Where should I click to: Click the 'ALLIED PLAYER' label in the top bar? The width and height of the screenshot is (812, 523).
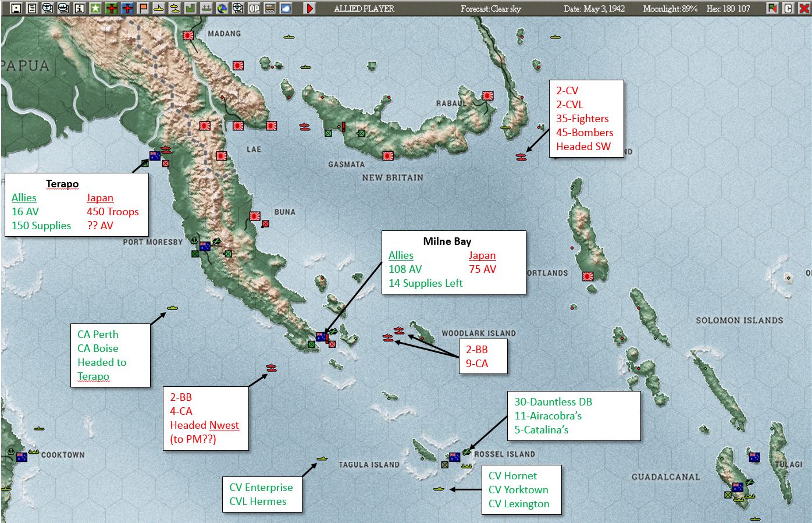pyautogui.click(x=364, y=9)
